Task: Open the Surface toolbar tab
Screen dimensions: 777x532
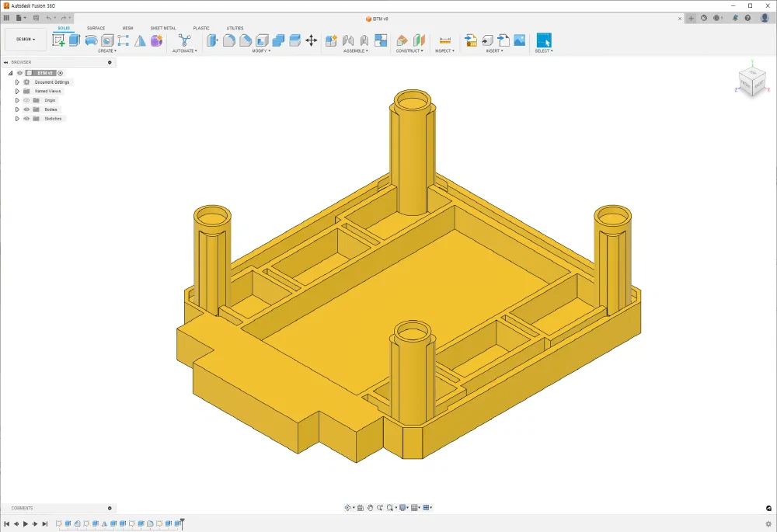Action: tap(96, 28)
